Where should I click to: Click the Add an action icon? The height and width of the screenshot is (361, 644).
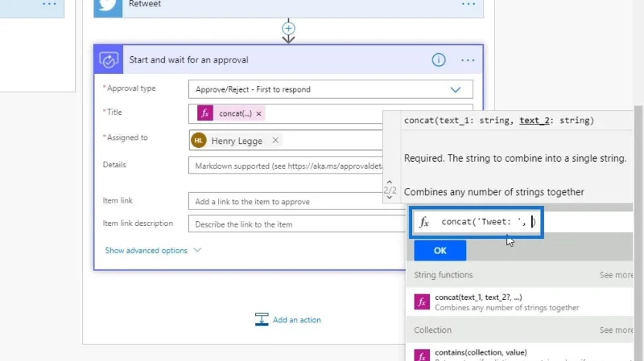[262, 319]
